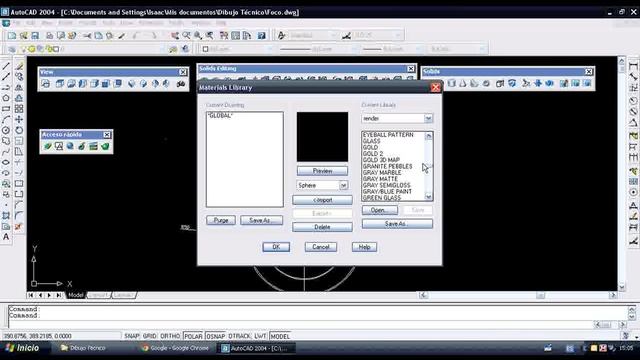Viewport: 640px width, 360px height.
Task: Click the Linear Dimension icon on right toolbar
Action: (x=633, y=66)
